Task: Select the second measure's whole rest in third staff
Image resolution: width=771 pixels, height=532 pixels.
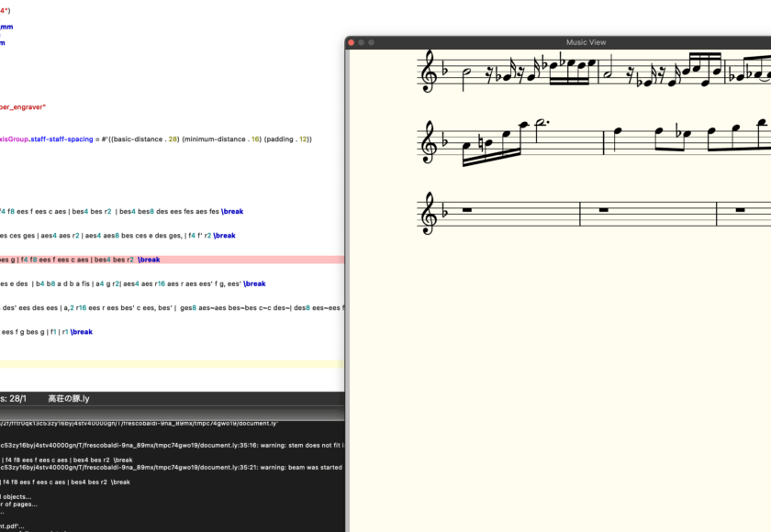Action: point(603,210)
